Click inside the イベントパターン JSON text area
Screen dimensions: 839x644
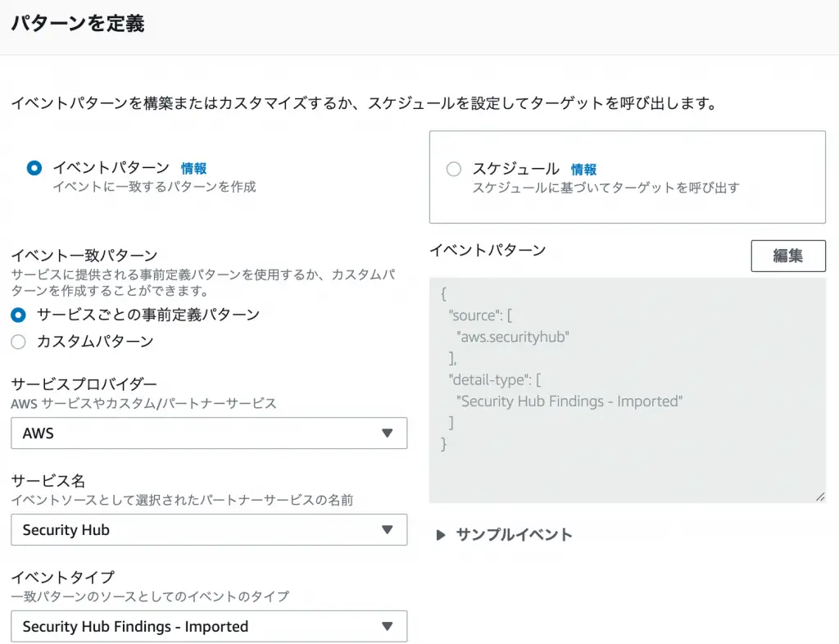(628, 390)
